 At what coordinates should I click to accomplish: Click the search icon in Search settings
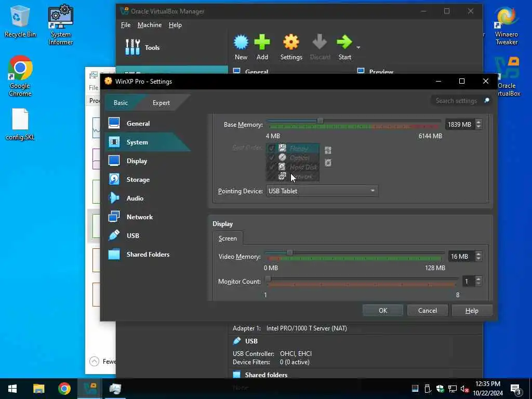pos(486,101)
